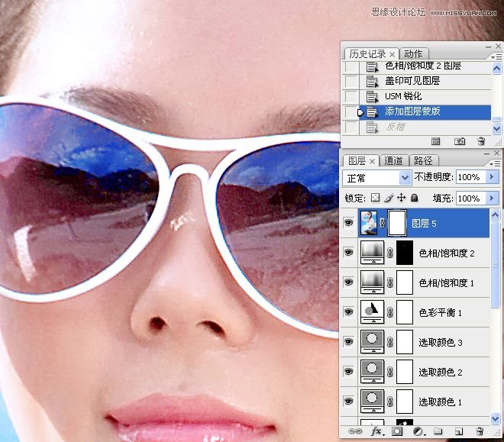
Task: Select the 盖印可见图层 history state
Action: 412,81
